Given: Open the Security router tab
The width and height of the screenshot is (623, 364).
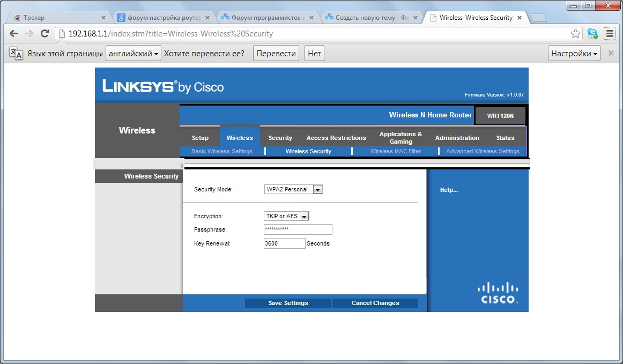Looking at the screenshot, I should [280, 138].
